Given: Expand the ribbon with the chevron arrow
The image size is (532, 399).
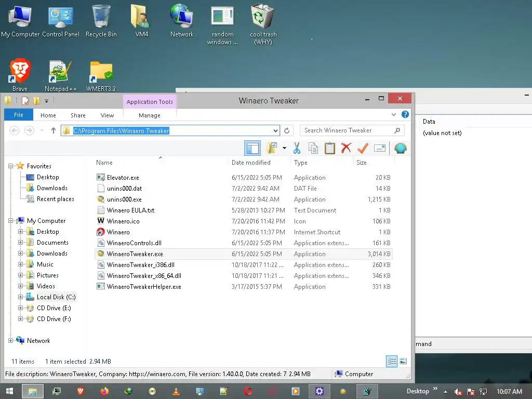Looking at the screenshot, I should (x=394, y=114).
